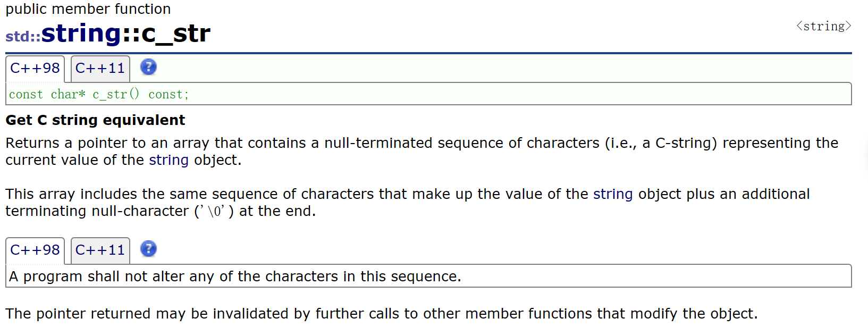868x335 pixels.
Task: Click the help icon beside the lower C++11 tab
Action: click(148, 249)
